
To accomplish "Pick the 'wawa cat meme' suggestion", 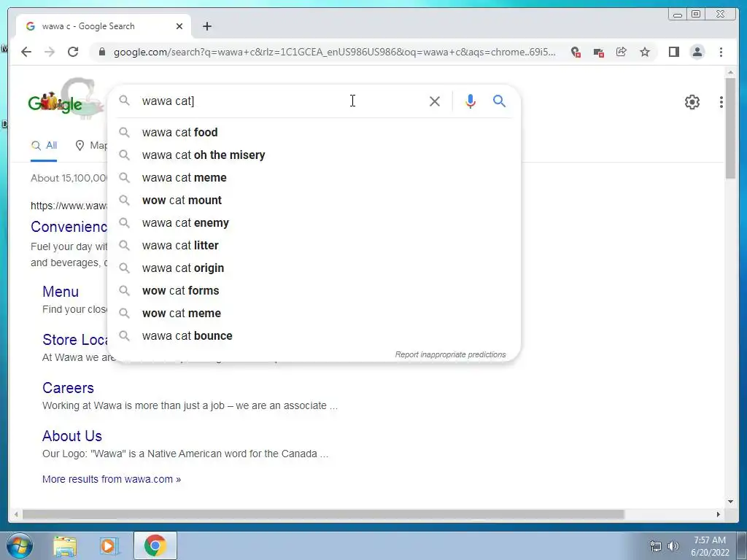I will (314, 178).
